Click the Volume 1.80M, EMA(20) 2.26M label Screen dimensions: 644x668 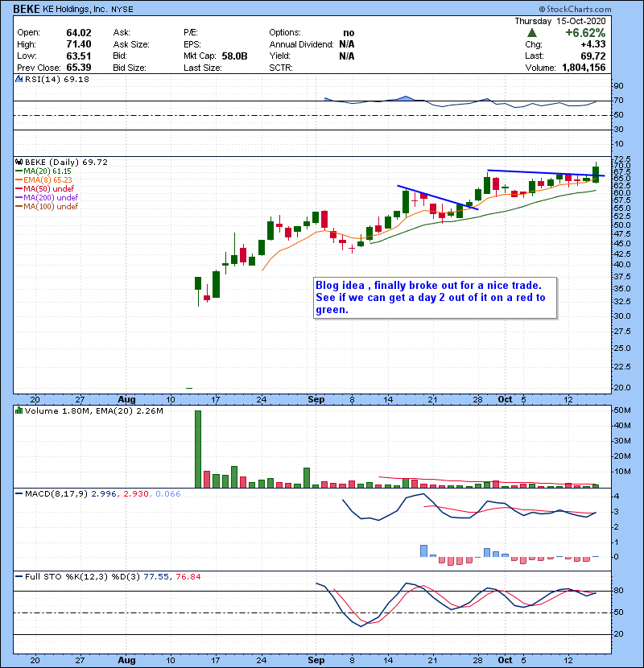point(94,411)
